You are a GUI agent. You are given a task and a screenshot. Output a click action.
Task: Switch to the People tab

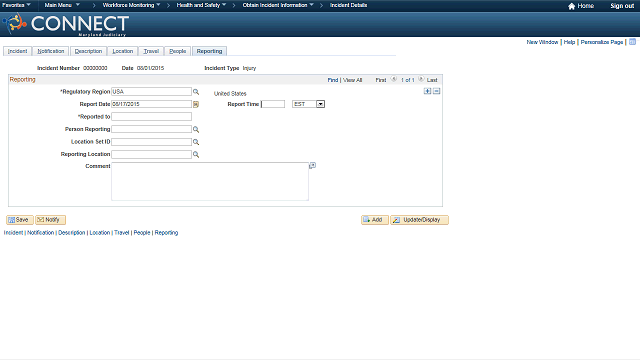[178, 51]
